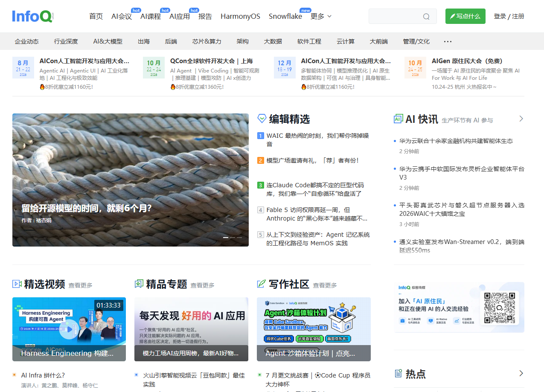Open 通义实验室发布Wan-Streamer news item
The width and height of the screenshot is (544, 392).
462,246
